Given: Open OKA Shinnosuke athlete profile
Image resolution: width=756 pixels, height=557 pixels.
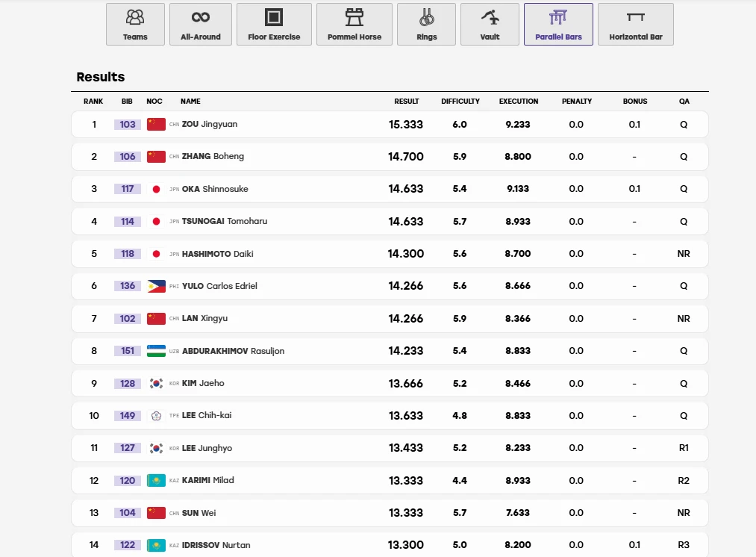Looking at the screenshot, I should [x=215, y=189].
